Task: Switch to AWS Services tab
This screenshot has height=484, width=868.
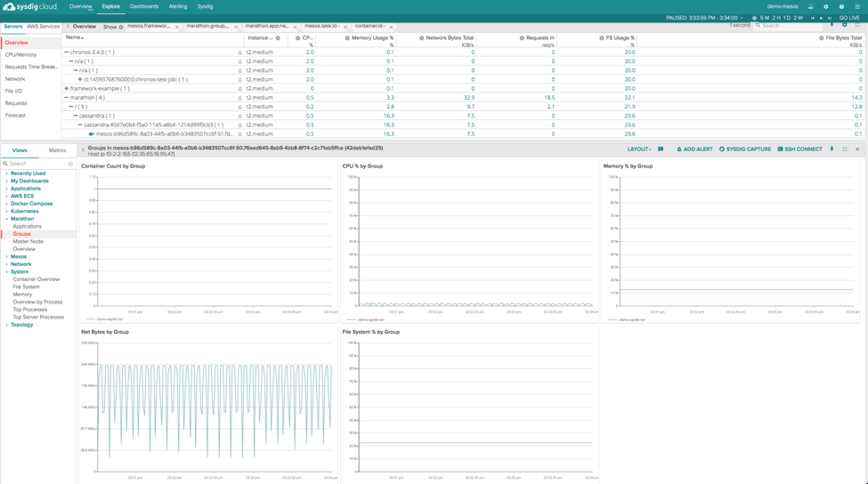Action: [44, 27]
